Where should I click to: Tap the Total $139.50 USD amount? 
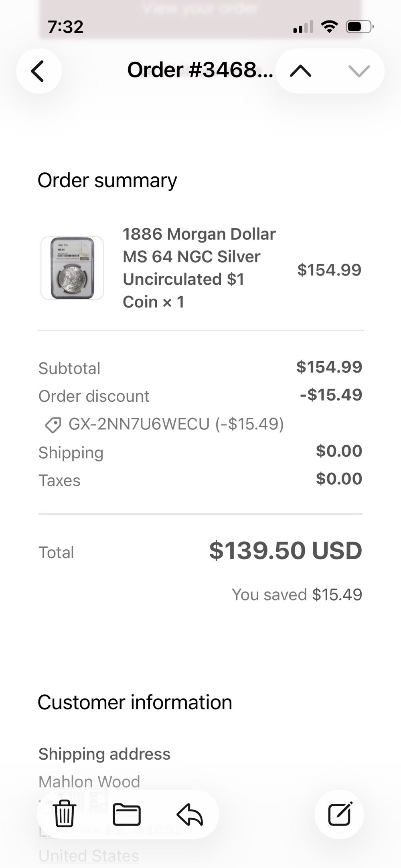point(285,552)
